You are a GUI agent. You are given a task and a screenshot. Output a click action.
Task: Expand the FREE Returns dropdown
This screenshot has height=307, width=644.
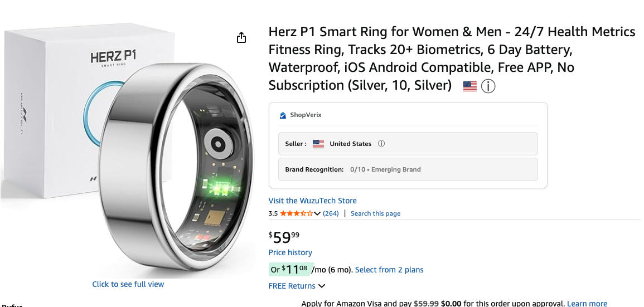[321, 286]
